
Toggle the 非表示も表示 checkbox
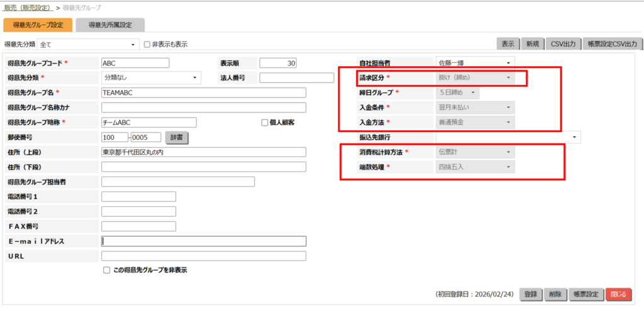(147, 45)
